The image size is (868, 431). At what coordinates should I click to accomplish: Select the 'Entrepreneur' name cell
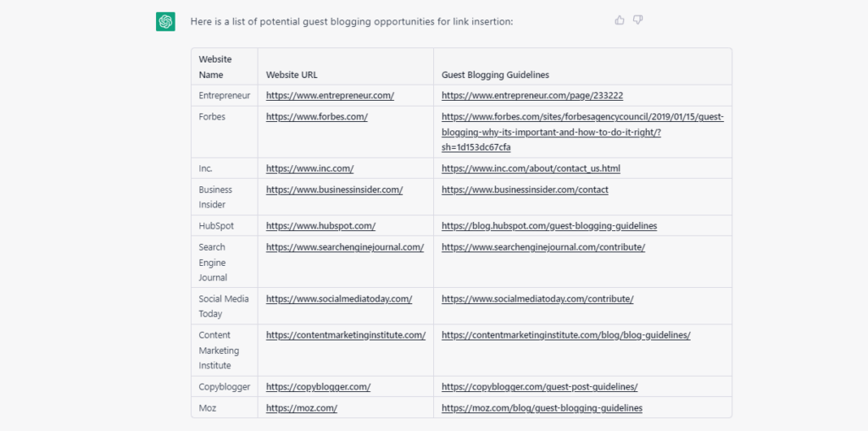click(x=224, y=95)
